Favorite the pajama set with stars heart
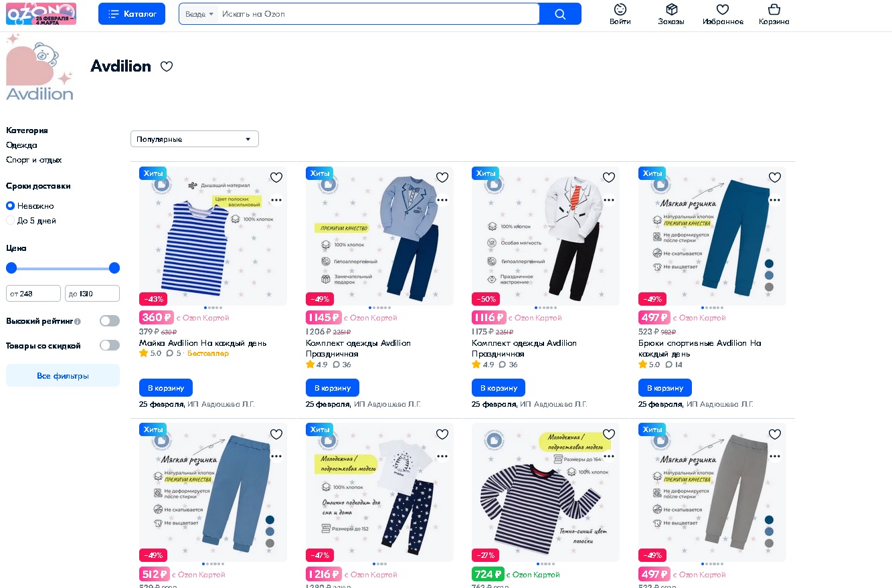 [x=442, y=434]
